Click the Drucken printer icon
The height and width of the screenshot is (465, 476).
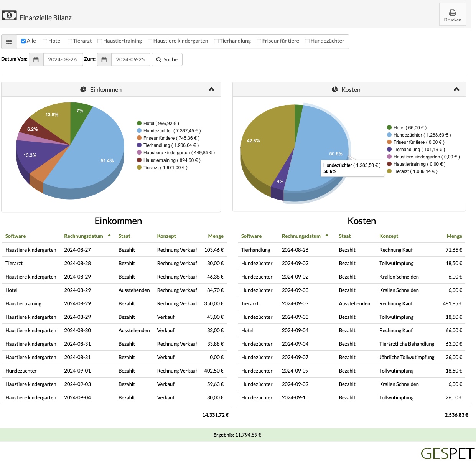coord(453,13)
